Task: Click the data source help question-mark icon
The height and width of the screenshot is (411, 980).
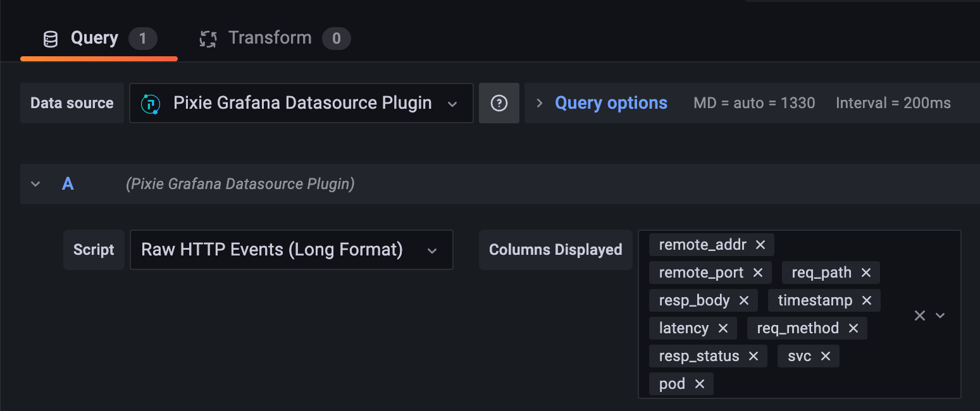Action: coord(499,103)
